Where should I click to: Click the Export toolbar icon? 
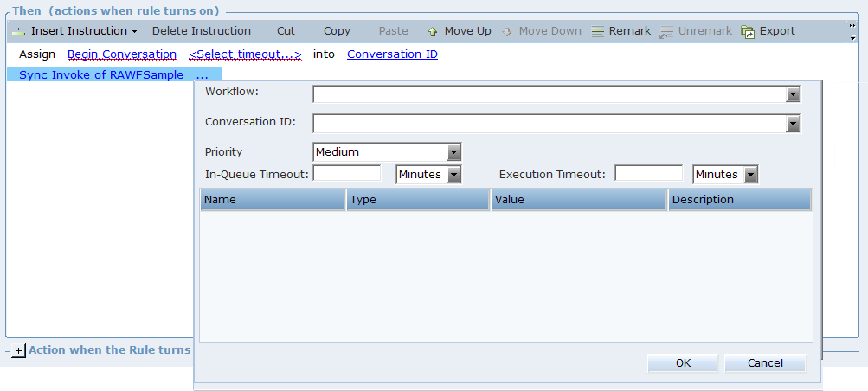(x=748, y=31)
